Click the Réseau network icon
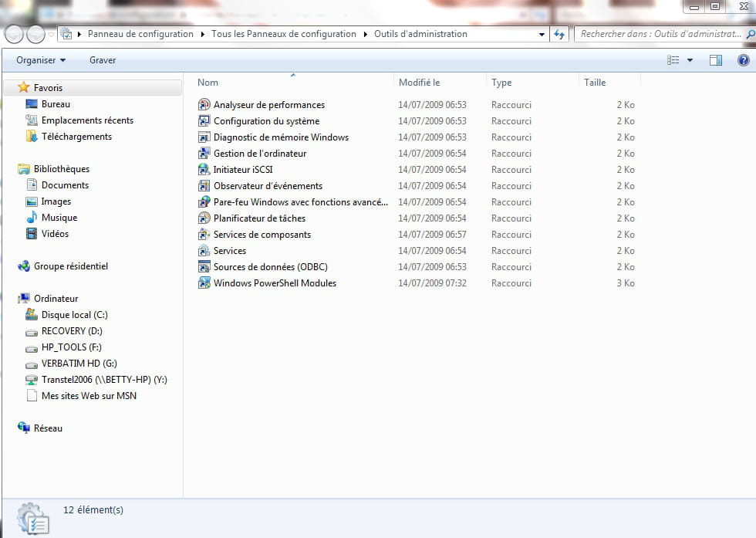The height and width of the screenshot is (538, 756). click(24, 428)
